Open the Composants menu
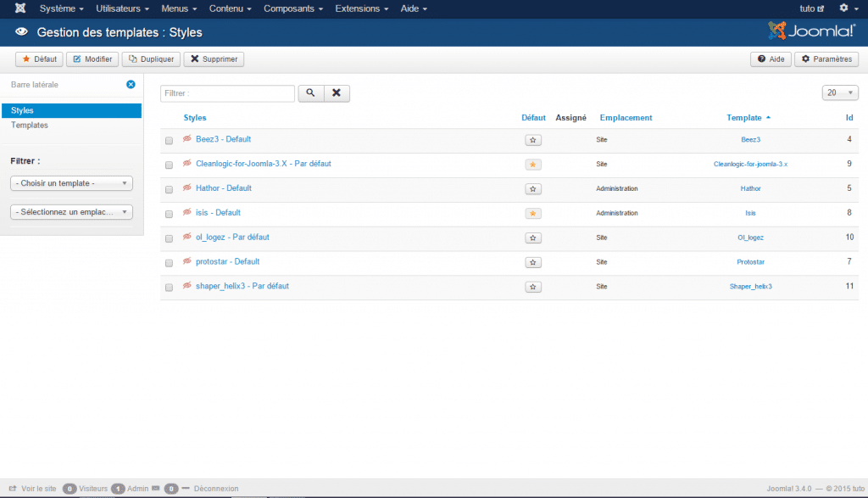Viewport: 868px width, 498px height. (293, 8)
